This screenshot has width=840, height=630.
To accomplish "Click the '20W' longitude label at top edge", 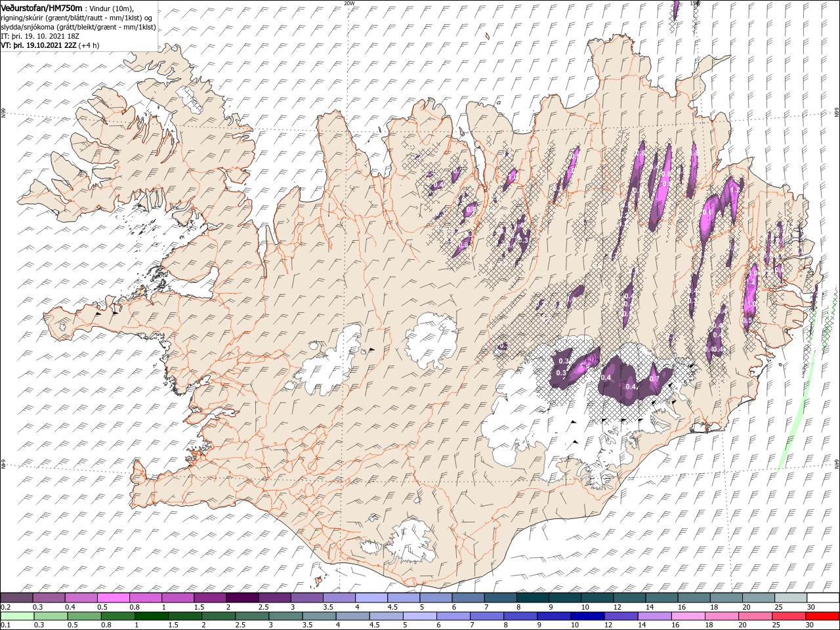I will [x=349, y=3].
